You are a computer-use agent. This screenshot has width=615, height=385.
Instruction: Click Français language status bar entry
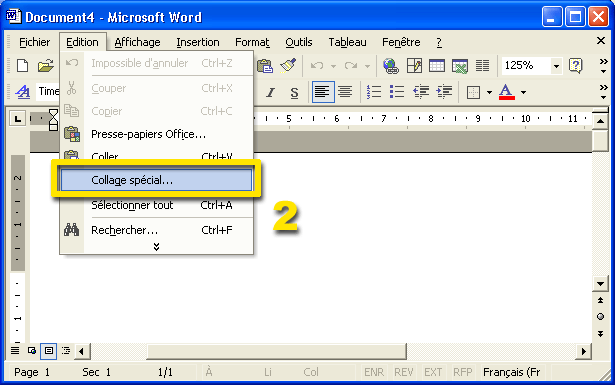[511, 372]
